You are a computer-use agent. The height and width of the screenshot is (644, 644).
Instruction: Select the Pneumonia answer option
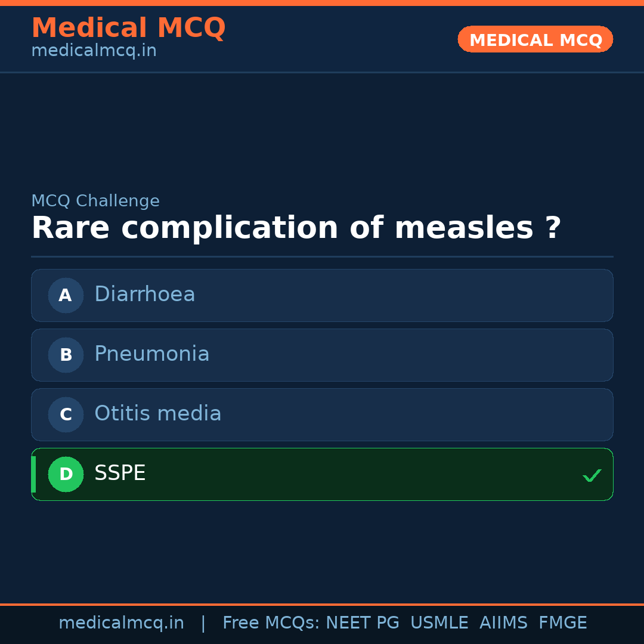pyautogui.click(x=322, y=355)
